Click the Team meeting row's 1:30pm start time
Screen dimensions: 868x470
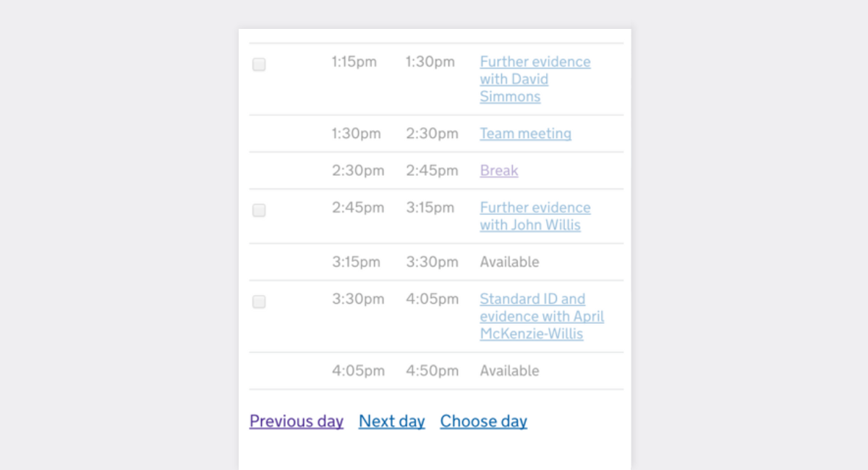click(x=357, y=134)
